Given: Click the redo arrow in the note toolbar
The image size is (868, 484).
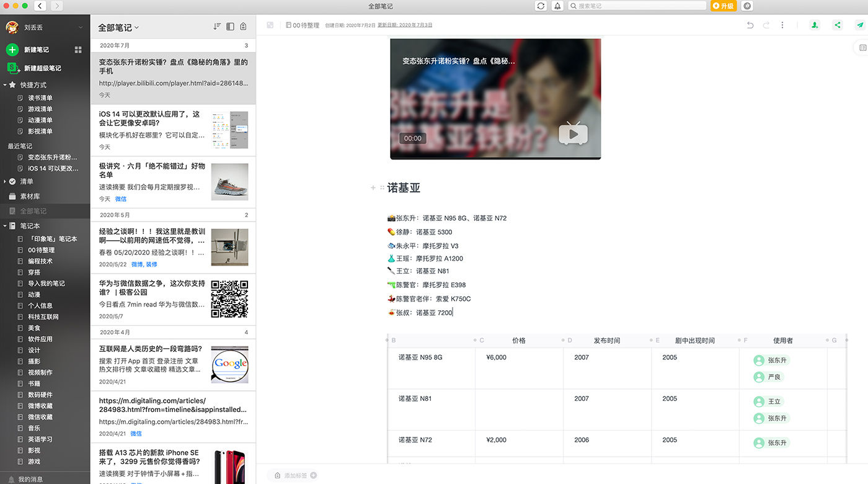Looking at the screenshot, I should pos(766,25).
